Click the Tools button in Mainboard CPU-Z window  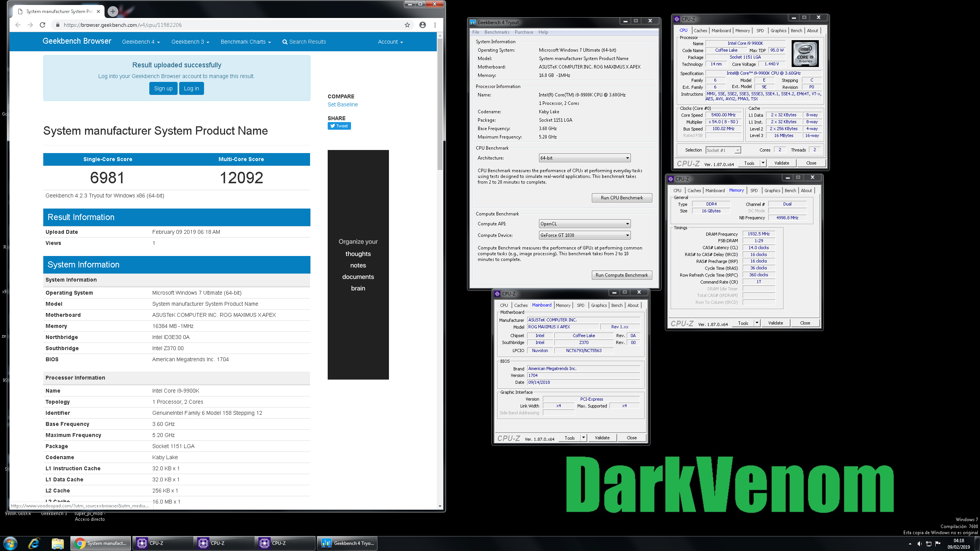570,438
